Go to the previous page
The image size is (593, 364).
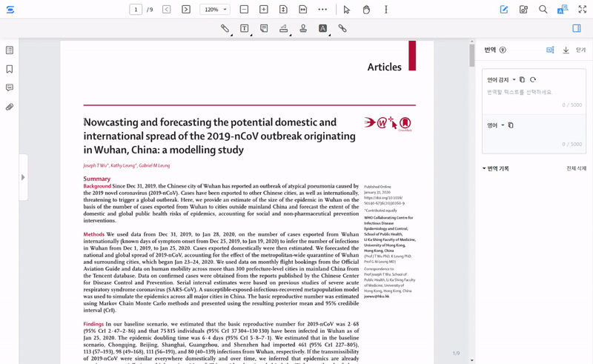tap(166, 10)
